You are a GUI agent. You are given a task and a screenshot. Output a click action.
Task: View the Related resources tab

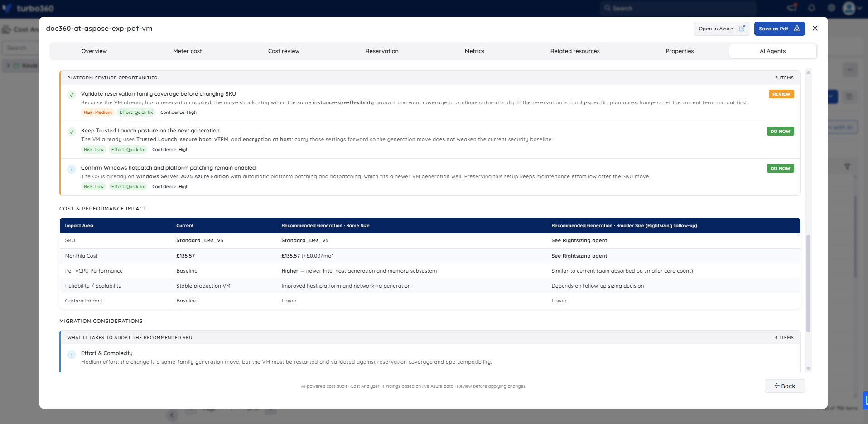(575, 51)
